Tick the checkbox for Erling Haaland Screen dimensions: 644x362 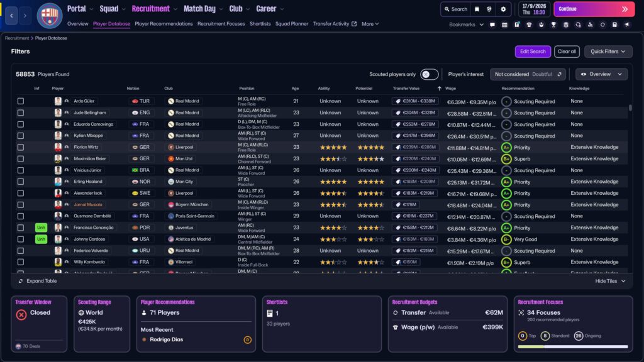21,182
